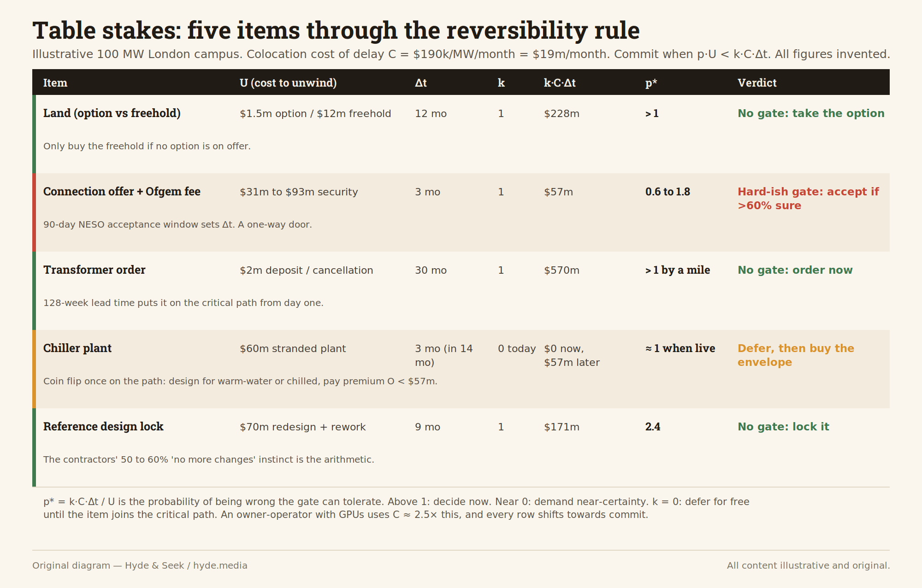This screenshot has width=922, height=588.
Task: Click 'No gate: take the option' verdict
Action: click(x=811, y=113)
